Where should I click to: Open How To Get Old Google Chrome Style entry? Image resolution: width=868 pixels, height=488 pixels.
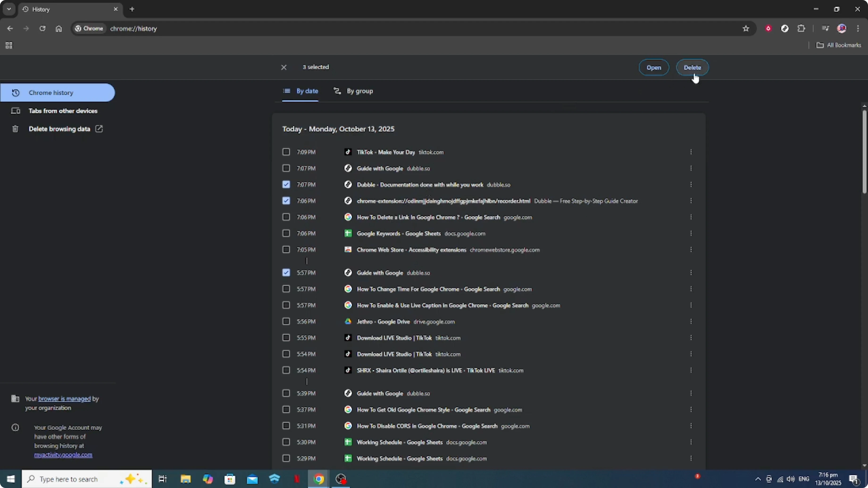tap(423, 410)
